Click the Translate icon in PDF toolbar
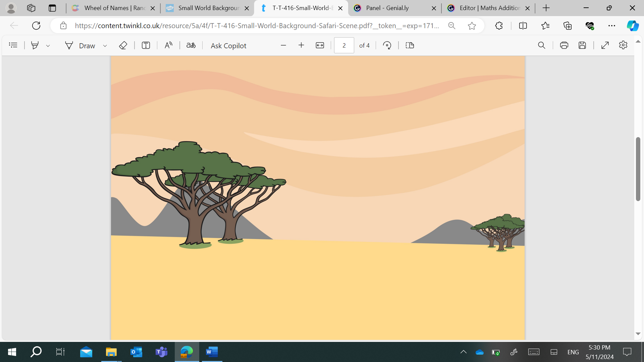Viewport: 644px width, 362px height. [x=191, y=45]
